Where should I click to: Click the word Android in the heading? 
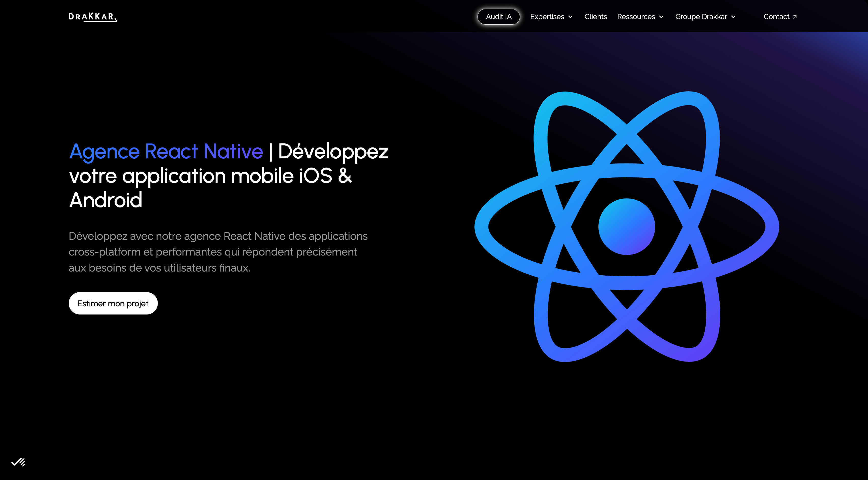click(105, 200)
